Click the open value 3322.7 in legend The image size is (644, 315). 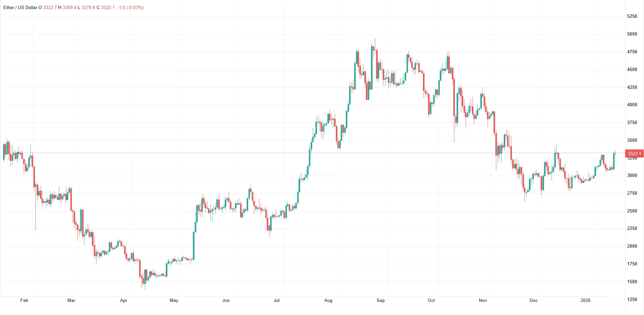pyautogui.click(x=50, y=7)
